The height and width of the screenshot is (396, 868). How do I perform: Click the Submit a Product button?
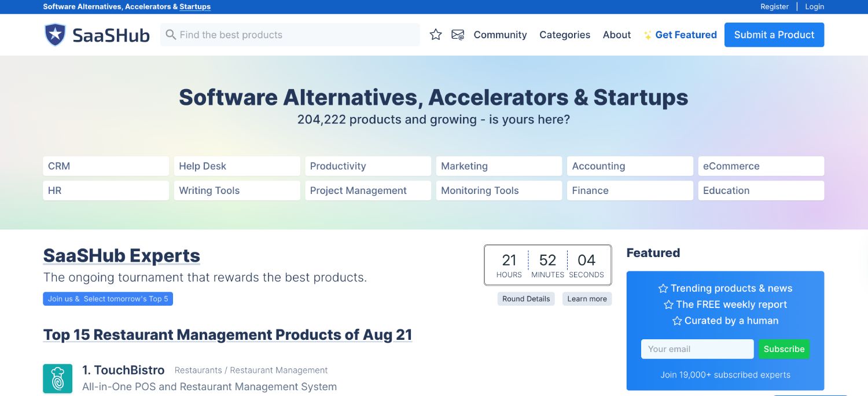(x=774, y=35)
